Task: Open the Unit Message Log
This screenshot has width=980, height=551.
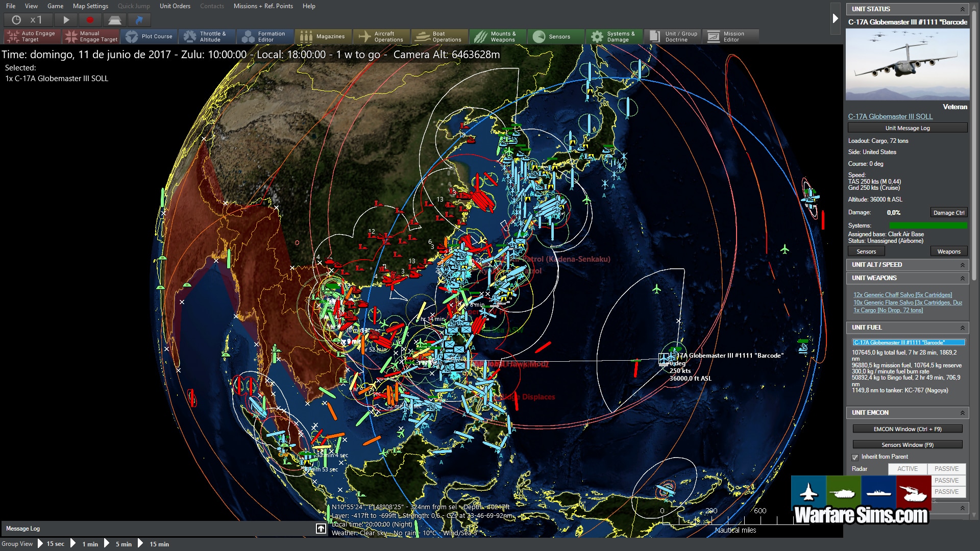Action: [907, 128]
